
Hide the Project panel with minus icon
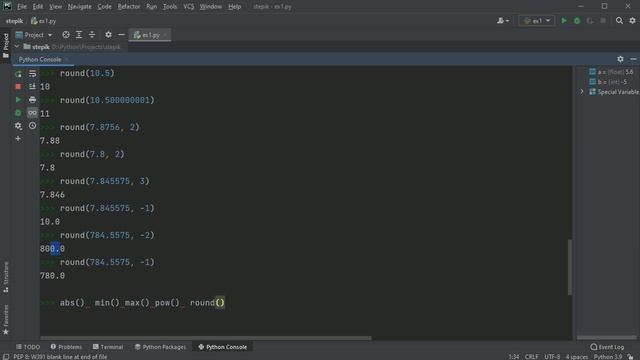coord(121,35)
